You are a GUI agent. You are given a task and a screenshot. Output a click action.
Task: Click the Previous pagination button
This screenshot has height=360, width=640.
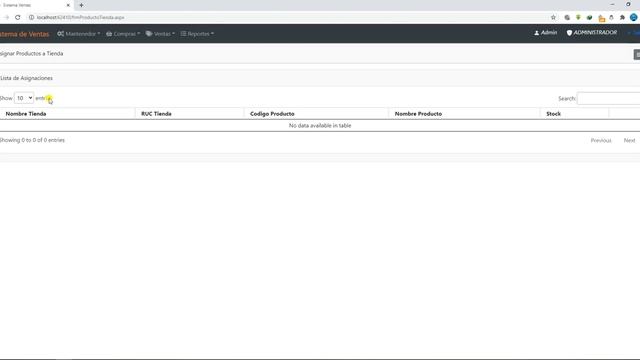click(x=601, y=140)
